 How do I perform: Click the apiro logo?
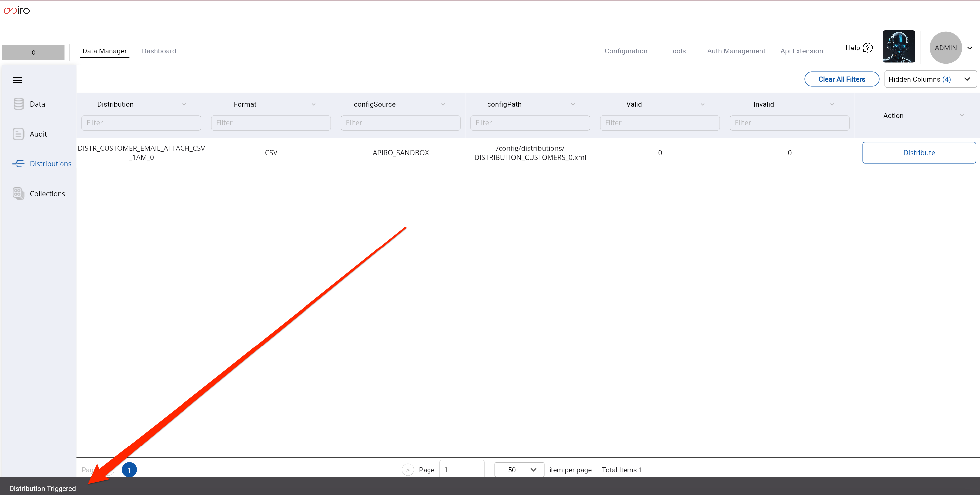pyautogui.click(x=16, y=10)
